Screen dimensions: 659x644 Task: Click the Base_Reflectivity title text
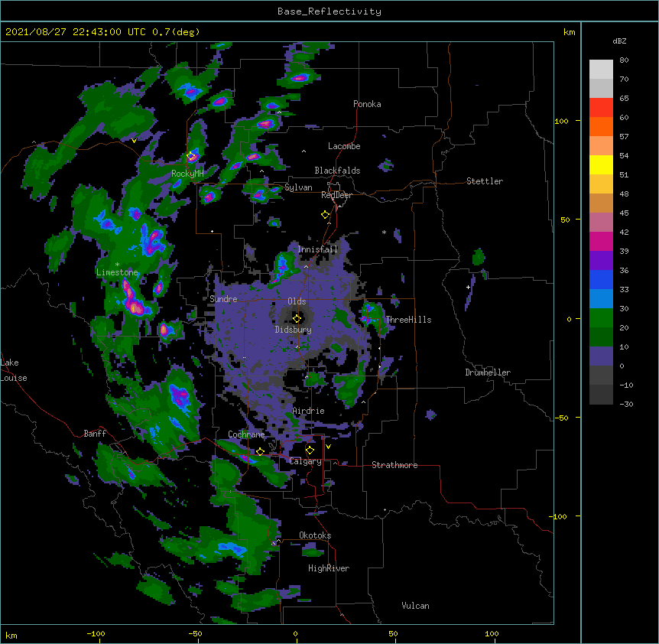[x=329, y=11]
